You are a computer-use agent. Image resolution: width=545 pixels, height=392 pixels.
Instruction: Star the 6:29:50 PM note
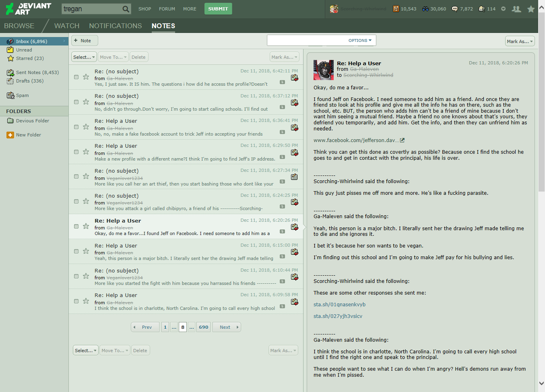tap(85, 152)
